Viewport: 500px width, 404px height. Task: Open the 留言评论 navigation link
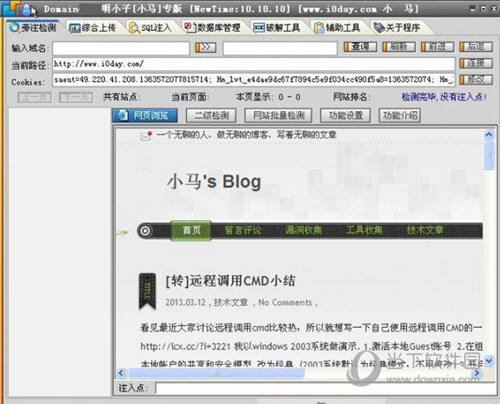click(243, 230)
